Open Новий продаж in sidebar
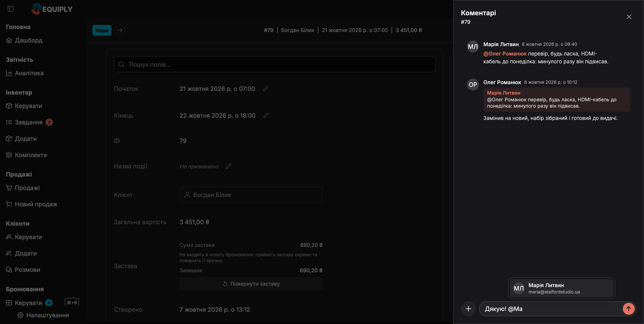Image resolution: width=644 pixels, height=324 pixels. [x=32, y=204]
